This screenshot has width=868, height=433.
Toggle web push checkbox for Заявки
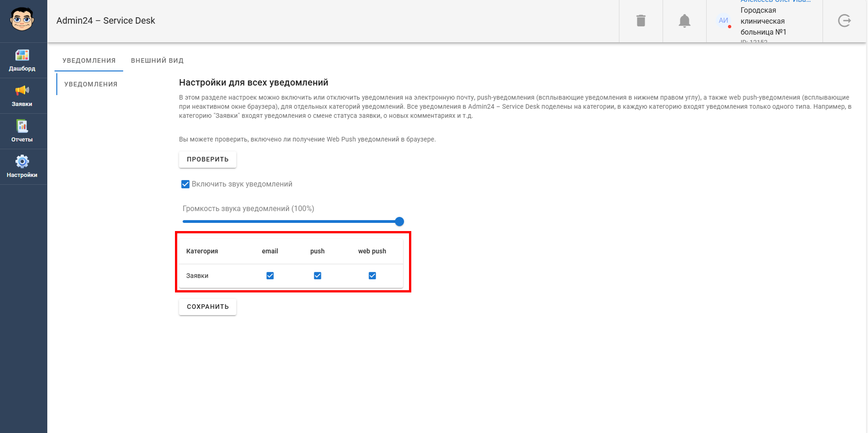pyautogui.click(x=372, y=276)
